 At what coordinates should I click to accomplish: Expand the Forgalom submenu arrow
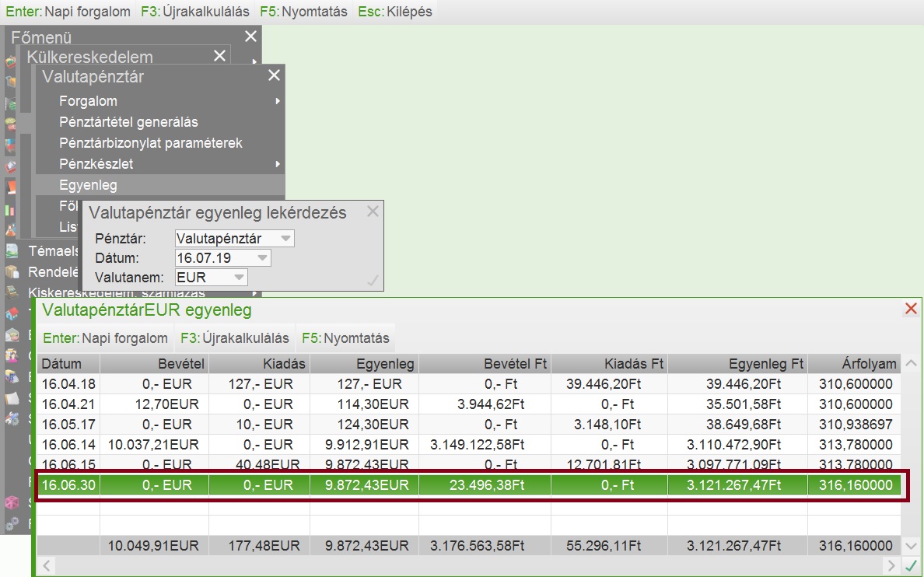tap(277, 101)
